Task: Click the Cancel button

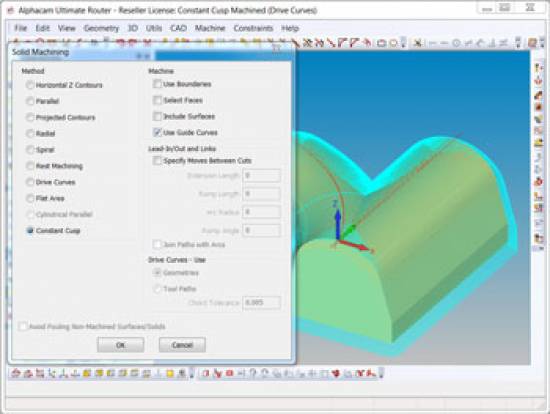Action: coord(182,345)
